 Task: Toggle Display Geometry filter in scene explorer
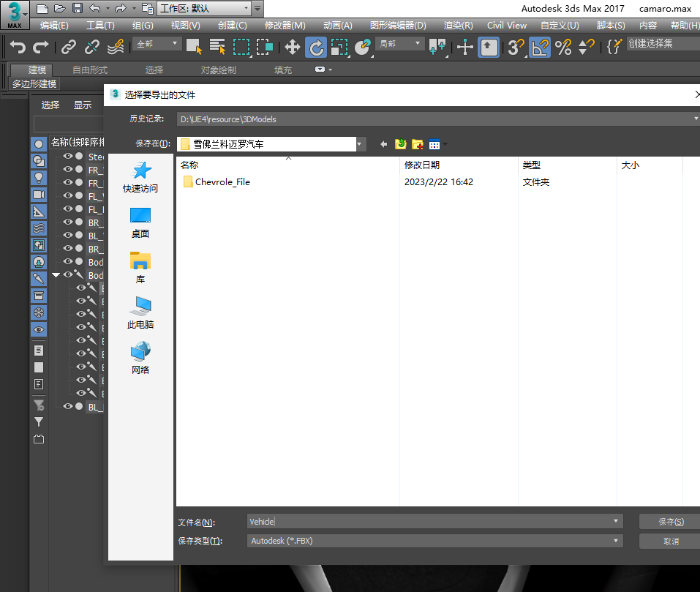point(39,143)
